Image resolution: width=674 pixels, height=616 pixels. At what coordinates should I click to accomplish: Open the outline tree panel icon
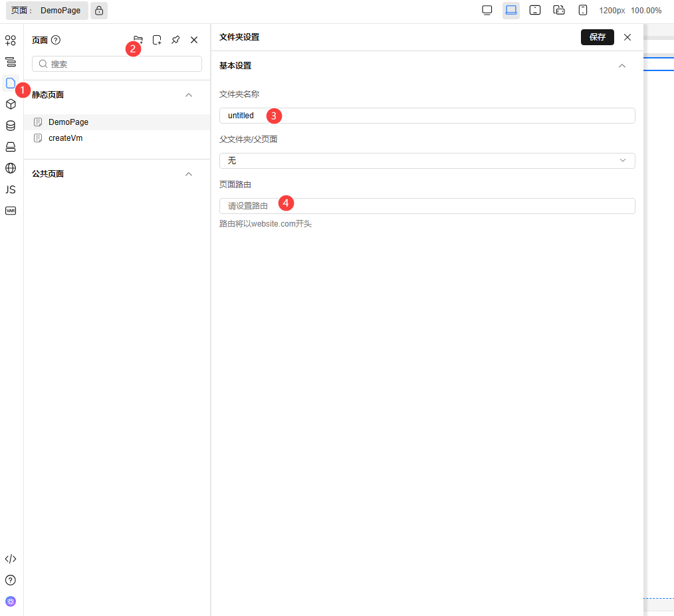[11, 62]
